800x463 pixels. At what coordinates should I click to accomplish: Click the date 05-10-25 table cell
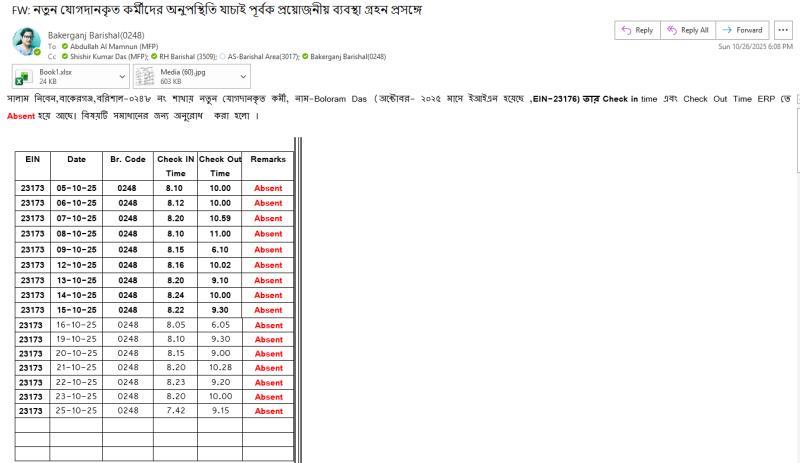[76, 188]
